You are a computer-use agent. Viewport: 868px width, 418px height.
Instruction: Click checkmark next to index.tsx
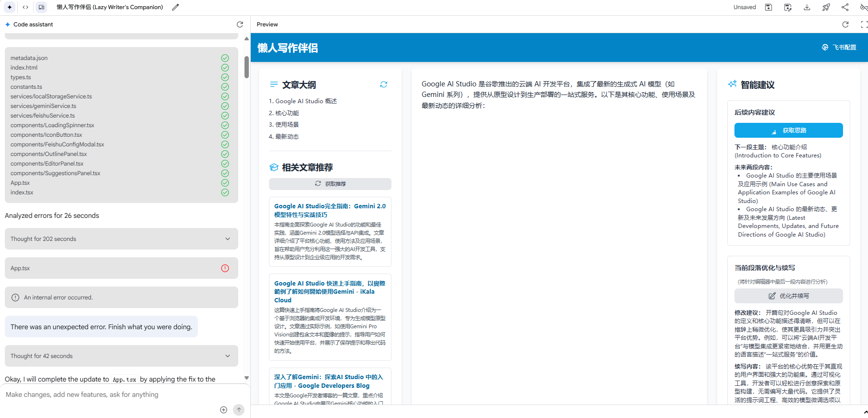point(225,192)
